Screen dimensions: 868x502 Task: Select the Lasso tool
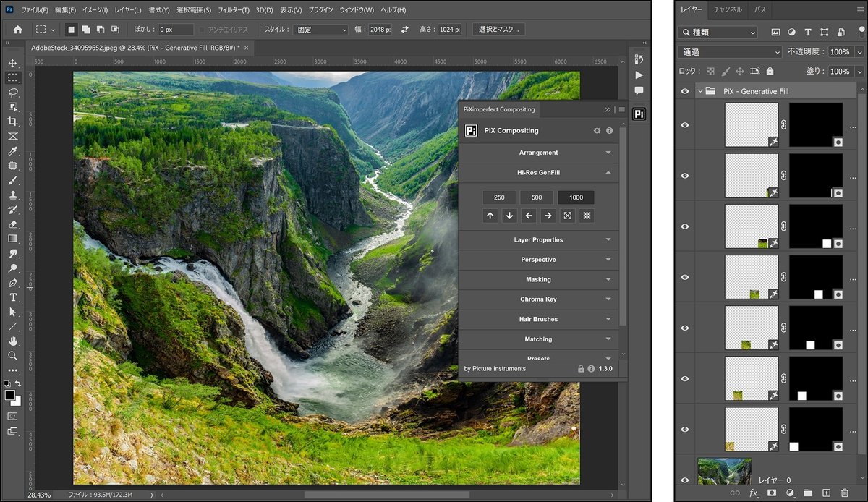[13, 93]
